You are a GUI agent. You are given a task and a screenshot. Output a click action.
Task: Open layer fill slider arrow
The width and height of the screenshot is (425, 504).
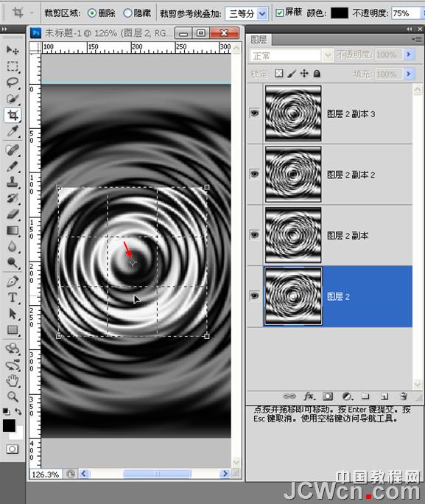[409, 74]
